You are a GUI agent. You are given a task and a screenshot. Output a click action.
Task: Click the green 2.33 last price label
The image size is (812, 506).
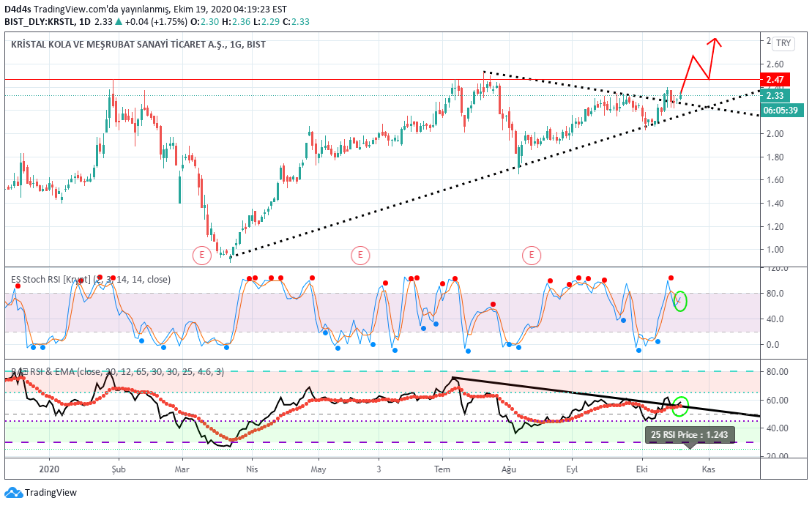click(x=775, y=96)
